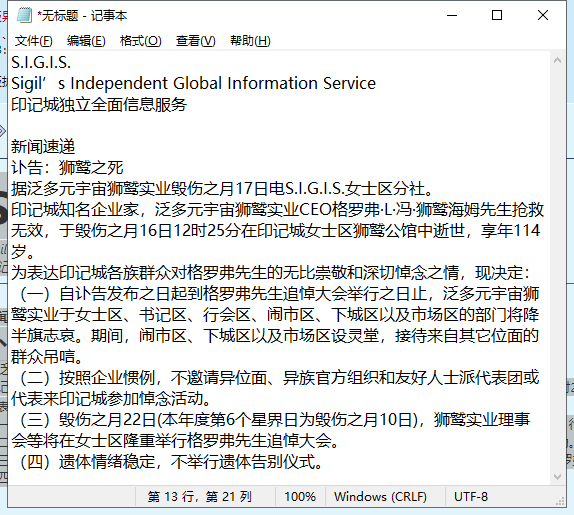The image size is (574, 515).
Task: Open the 格式(O) menu
Action: point(141,41)
